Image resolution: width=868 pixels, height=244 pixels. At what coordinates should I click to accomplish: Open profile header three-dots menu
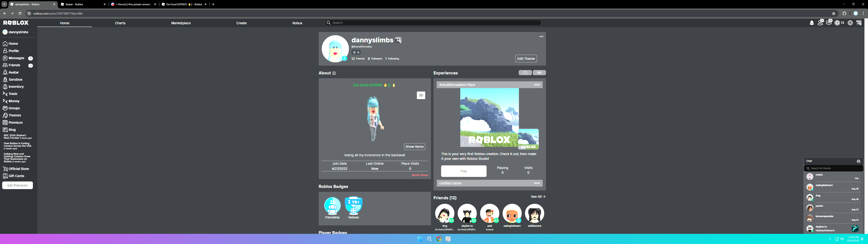coord(541,37)
